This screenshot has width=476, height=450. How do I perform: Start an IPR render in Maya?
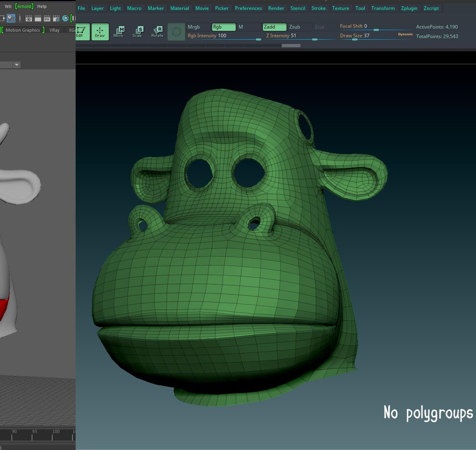point(47,18)
